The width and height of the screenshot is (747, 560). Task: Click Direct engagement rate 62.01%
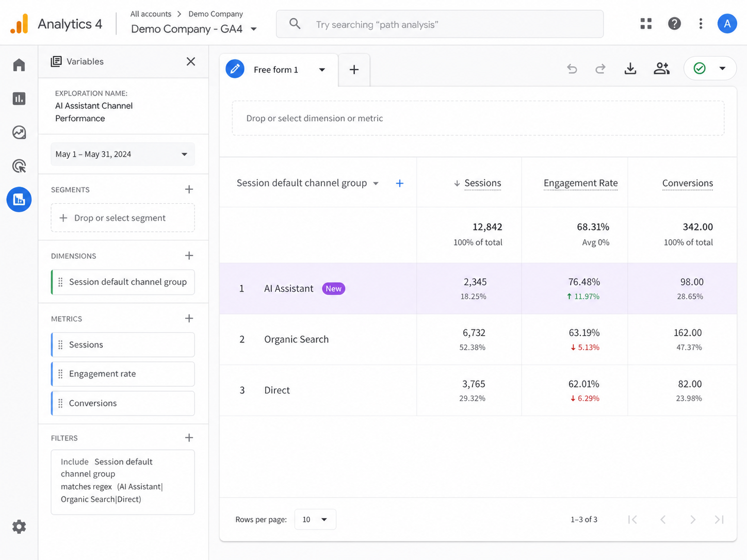point(584,384)
